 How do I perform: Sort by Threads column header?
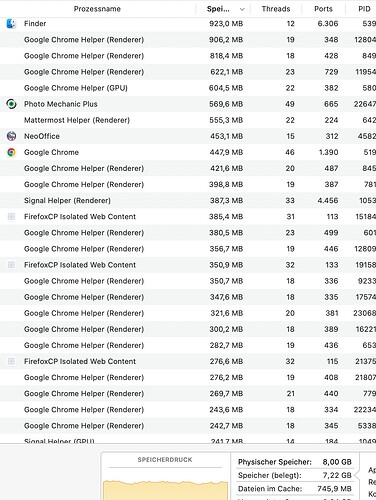[276, 9]
